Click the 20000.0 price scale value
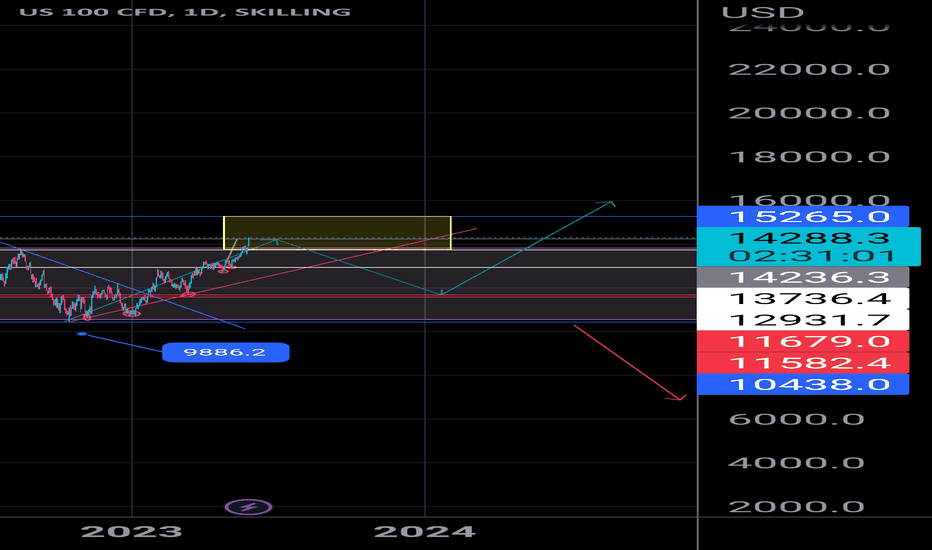The height and width of the screenshot is (550, 932). pos(809,113)
